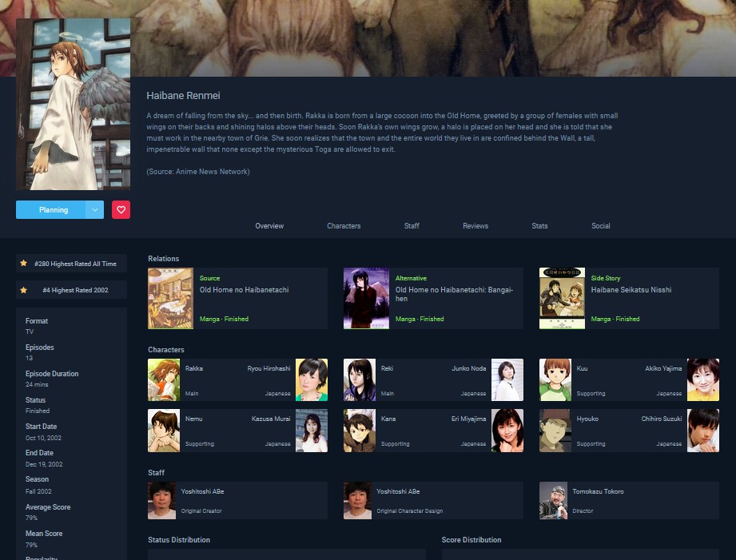Screen dimensions: 736x560
Task: Click the Dec 19, 2002 end date
Action: [x=44, y=464]
